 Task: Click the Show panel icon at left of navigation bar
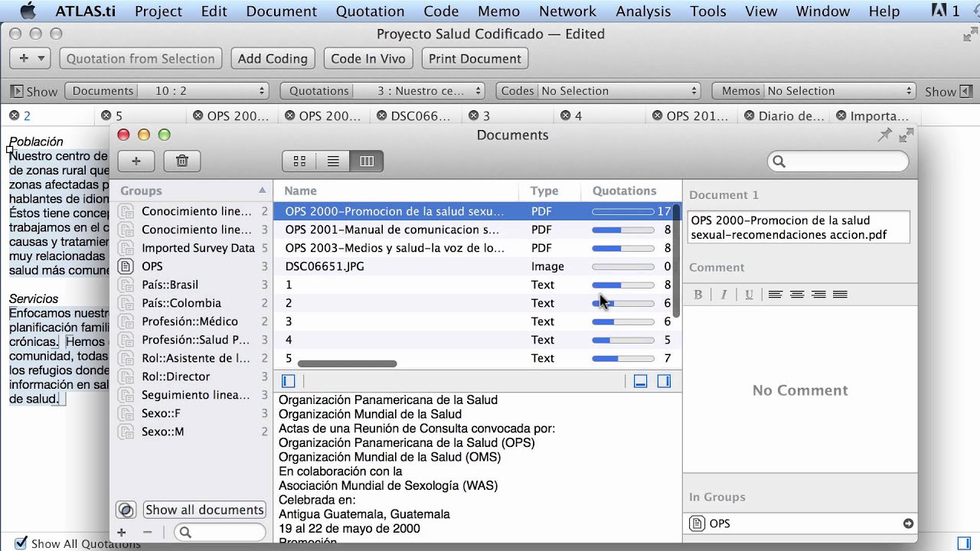coord(17,91)
